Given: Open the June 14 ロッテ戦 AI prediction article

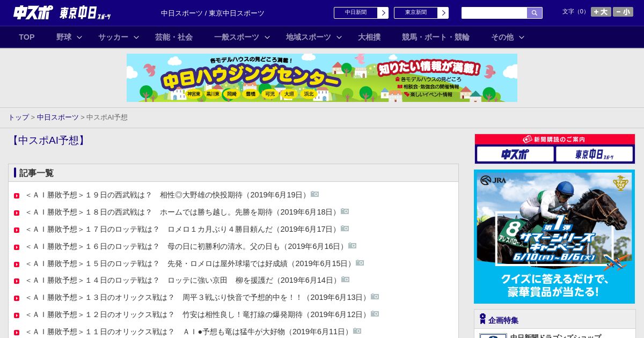Looking at the screenshot, I should (x=183, y=280).
